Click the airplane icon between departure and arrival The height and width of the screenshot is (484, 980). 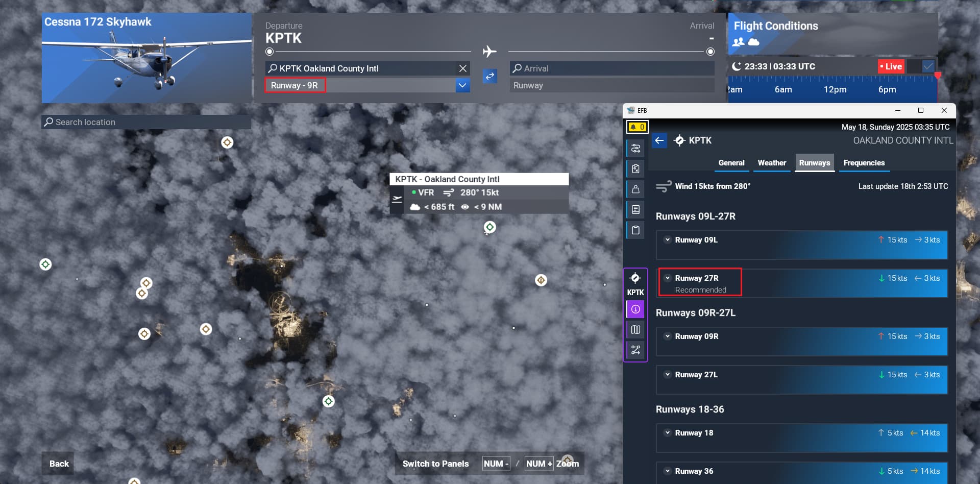tap(489, 52)
